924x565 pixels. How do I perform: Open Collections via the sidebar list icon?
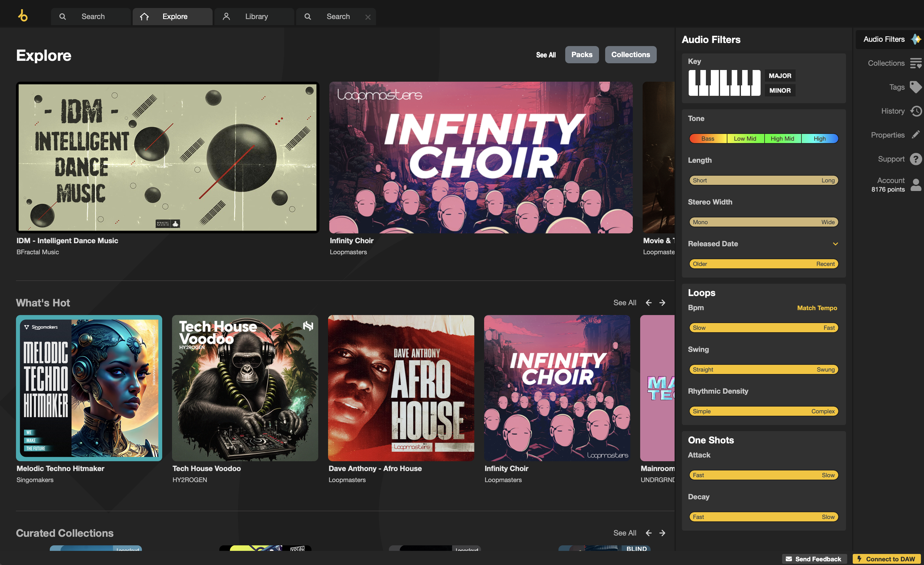point(915,63)
